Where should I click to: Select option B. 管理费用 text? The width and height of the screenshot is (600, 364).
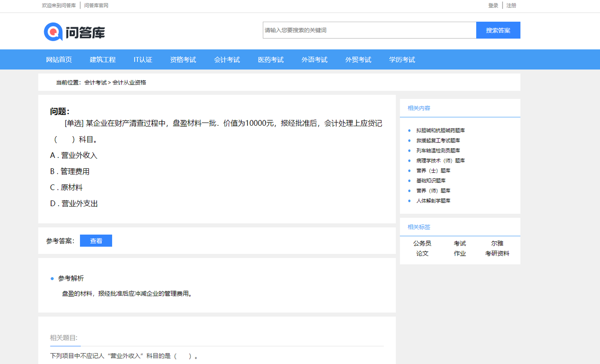70,171
